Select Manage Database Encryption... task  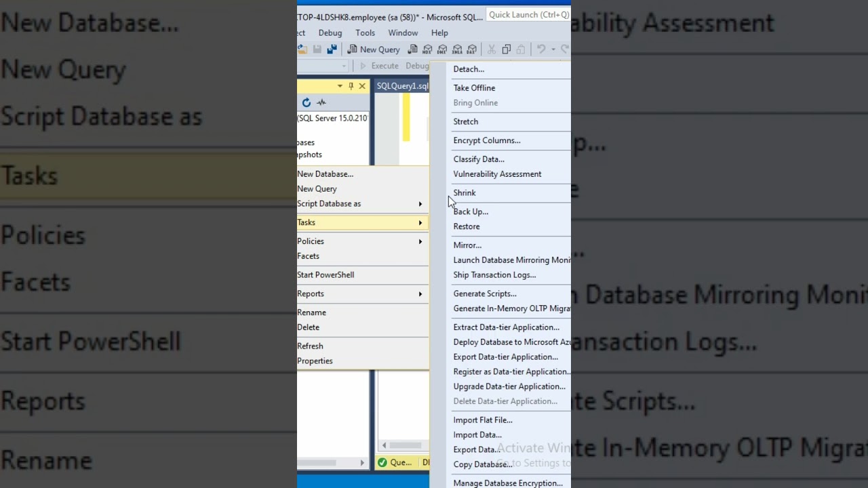pos(500,483)
